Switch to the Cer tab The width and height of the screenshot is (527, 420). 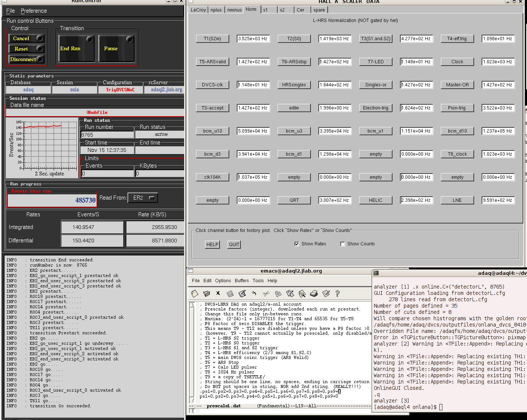pyautogui.click(x=302, y=10)
